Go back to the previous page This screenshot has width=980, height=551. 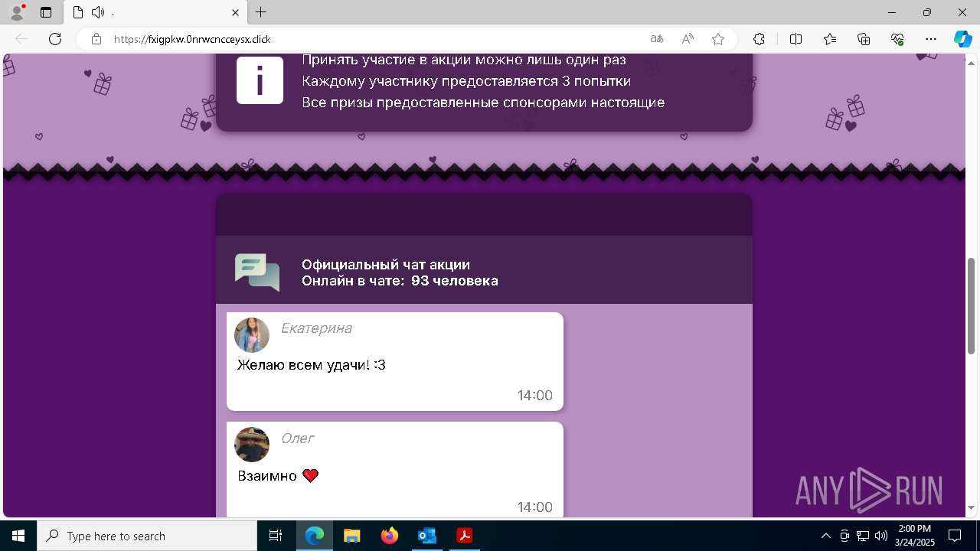coord(21,39)
